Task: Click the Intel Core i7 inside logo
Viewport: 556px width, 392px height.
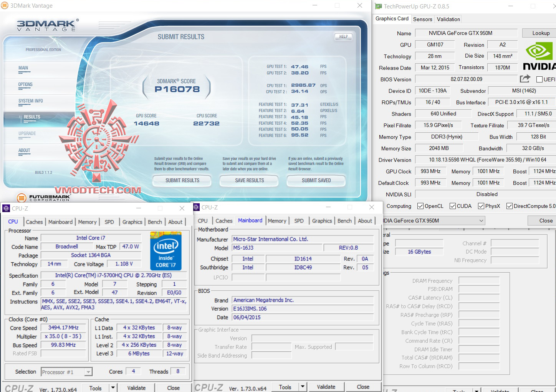Action: pos(165,251)
